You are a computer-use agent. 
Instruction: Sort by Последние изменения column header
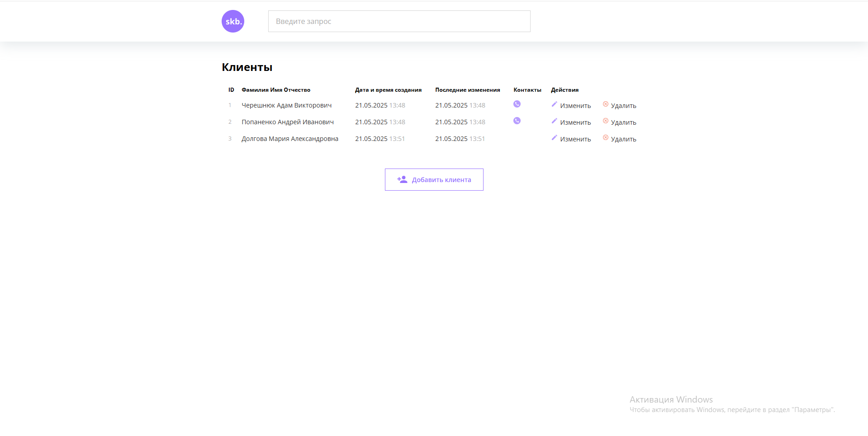(467, 90)
